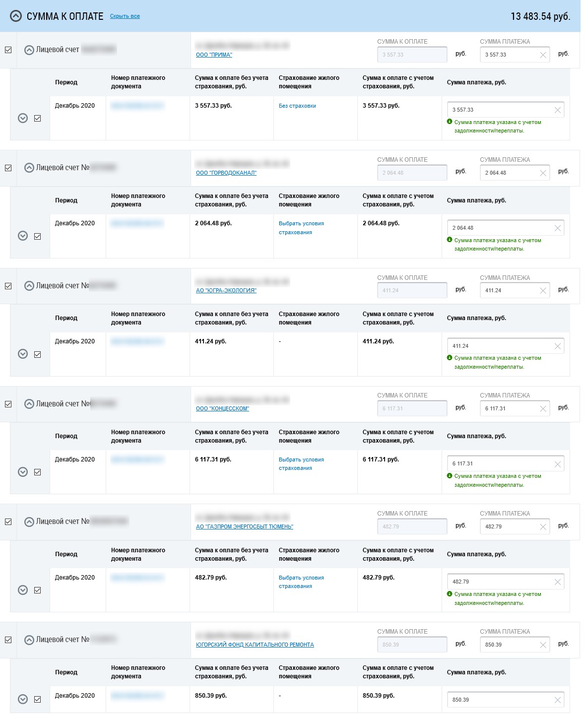This screenshot has width=588, height=719.
Task: Clear the 6 117.31 amount in the КОНЦЕССКОМ period row
Action: (557, 464)
